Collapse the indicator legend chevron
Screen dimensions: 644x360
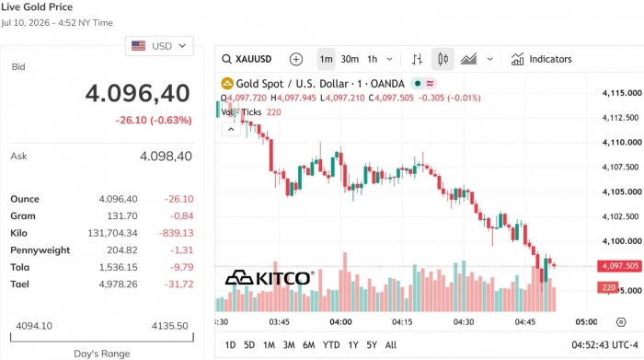[231, 129]
